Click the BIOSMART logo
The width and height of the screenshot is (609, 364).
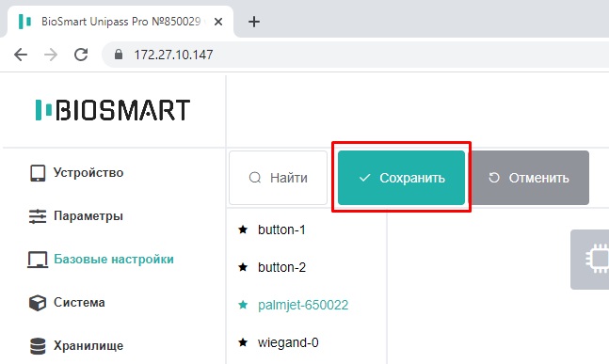pos(113,110)
